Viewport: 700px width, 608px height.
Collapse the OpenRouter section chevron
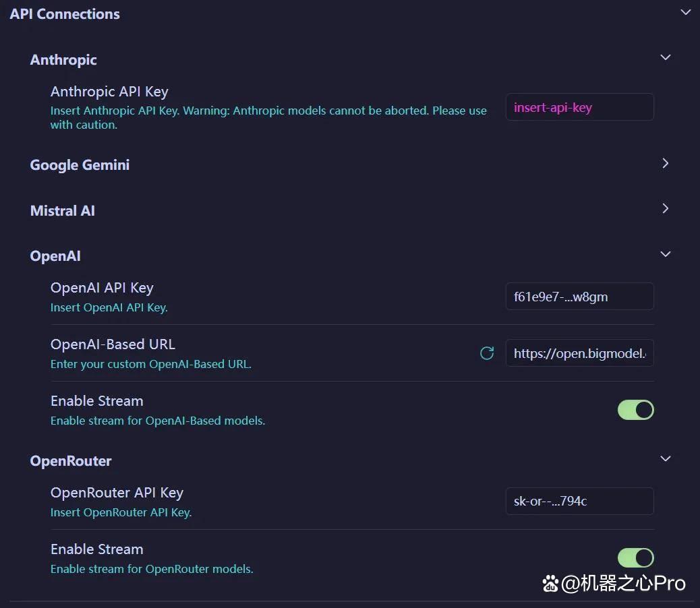pos(665,458)
